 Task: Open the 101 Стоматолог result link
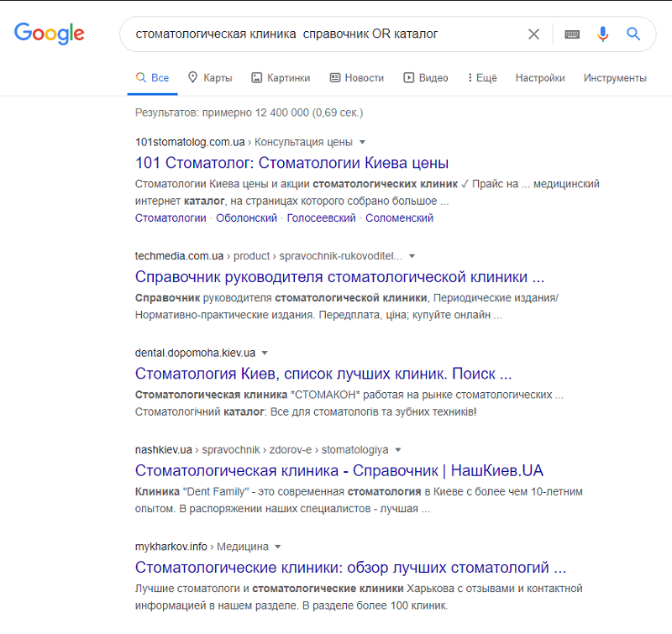click(x=291, y=163)
